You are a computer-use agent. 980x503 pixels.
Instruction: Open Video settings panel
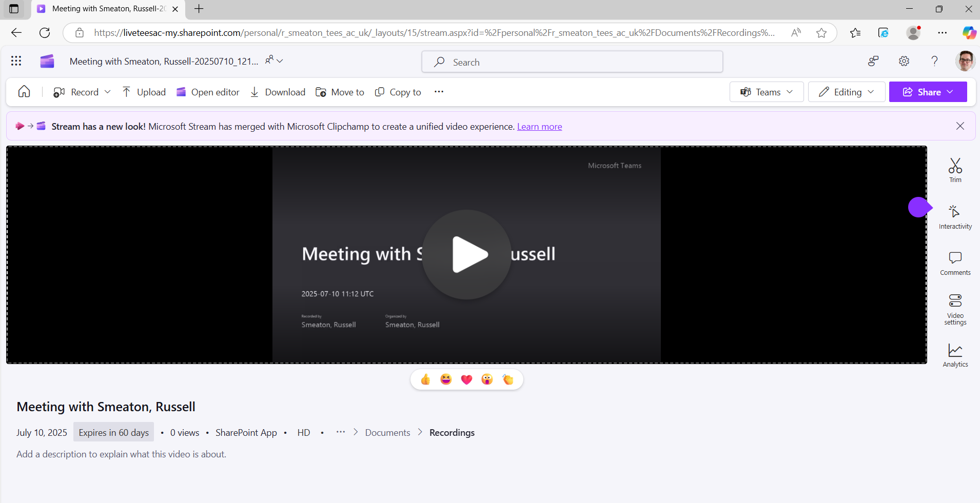click(x=955, y=309)
